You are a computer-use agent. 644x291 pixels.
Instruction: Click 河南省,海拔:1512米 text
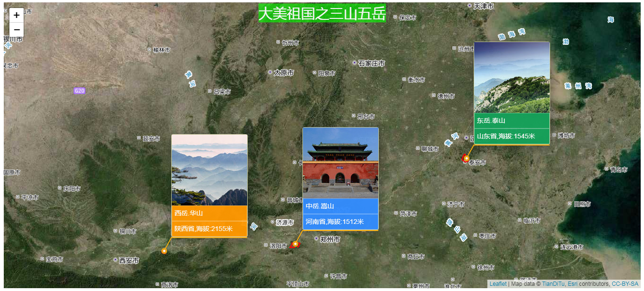point(335,222)
